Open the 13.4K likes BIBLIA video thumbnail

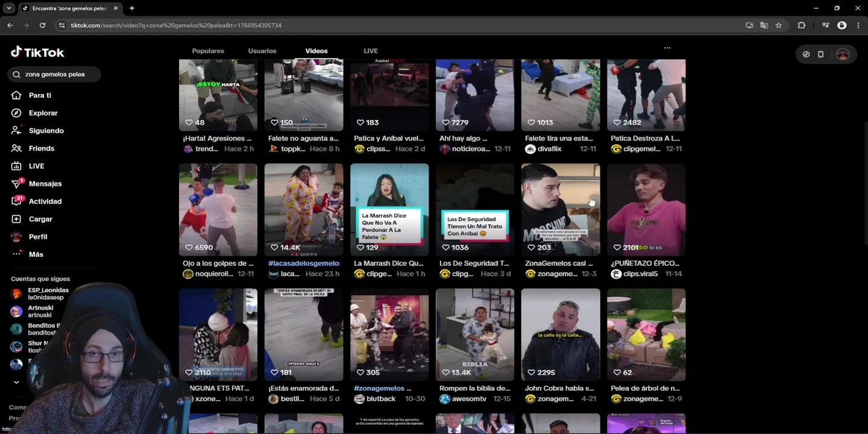(x=475, y=335)
